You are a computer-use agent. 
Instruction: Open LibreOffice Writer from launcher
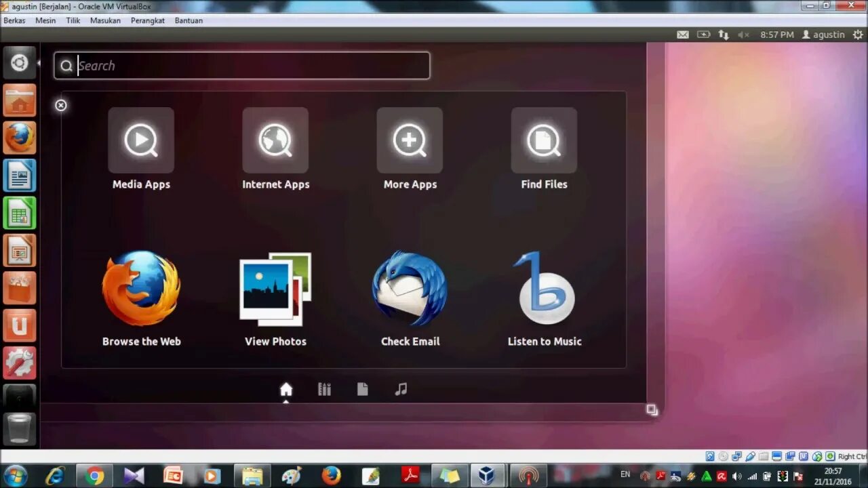pyautogui.click(x=20, y=176)
